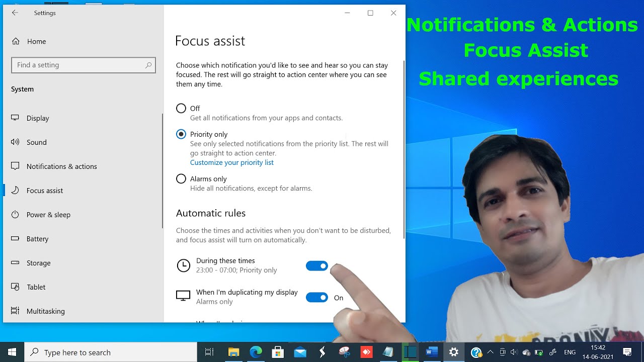This screenshot has width=644, height=362.
Task: Click the OneDrive cloud tray icon
Action: [x=526, y=352]
